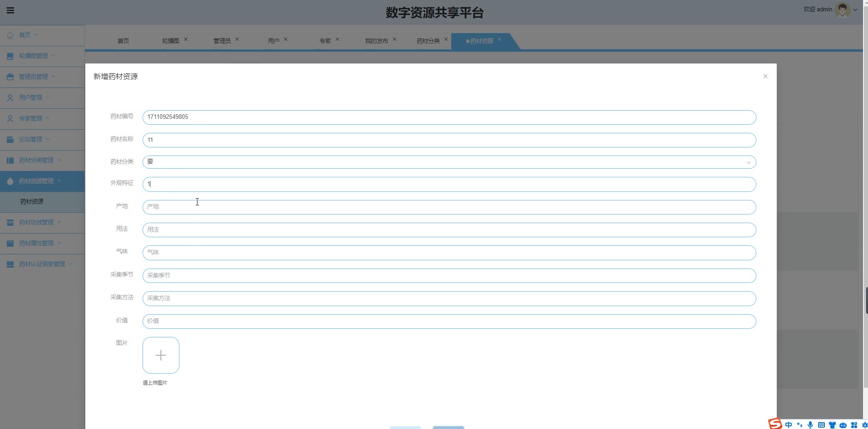
Task: Open the shirt-shaped skin icon
Action: (832, 425)
